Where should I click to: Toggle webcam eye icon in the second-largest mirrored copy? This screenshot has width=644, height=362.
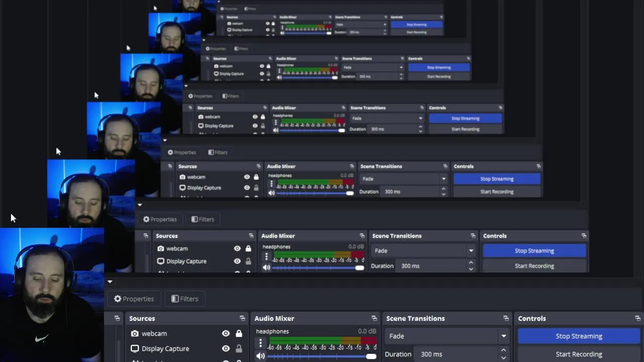(237, 248)
